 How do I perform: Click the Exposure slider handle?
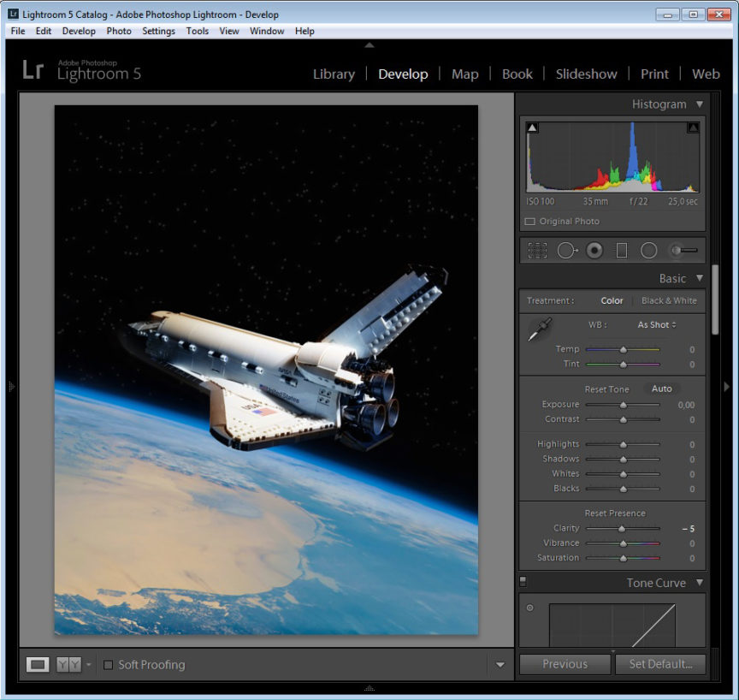click(x=623, y=405)
